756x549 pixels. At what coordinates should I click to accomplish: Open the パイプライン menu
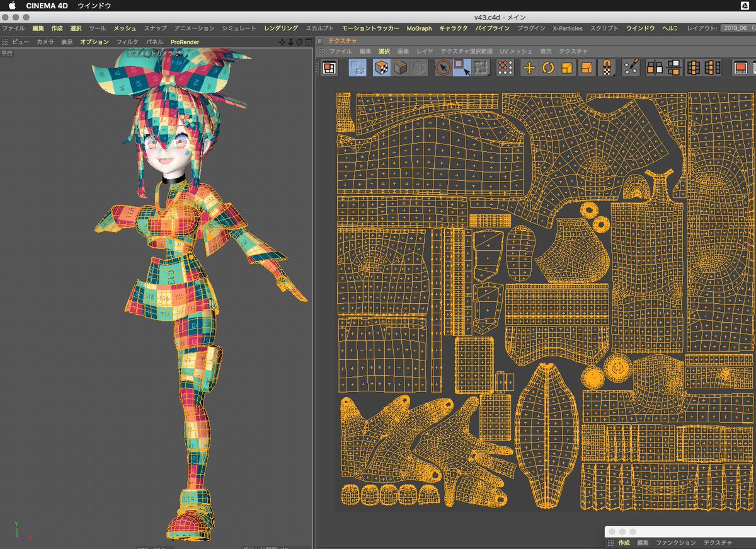(x=493, y=28)
